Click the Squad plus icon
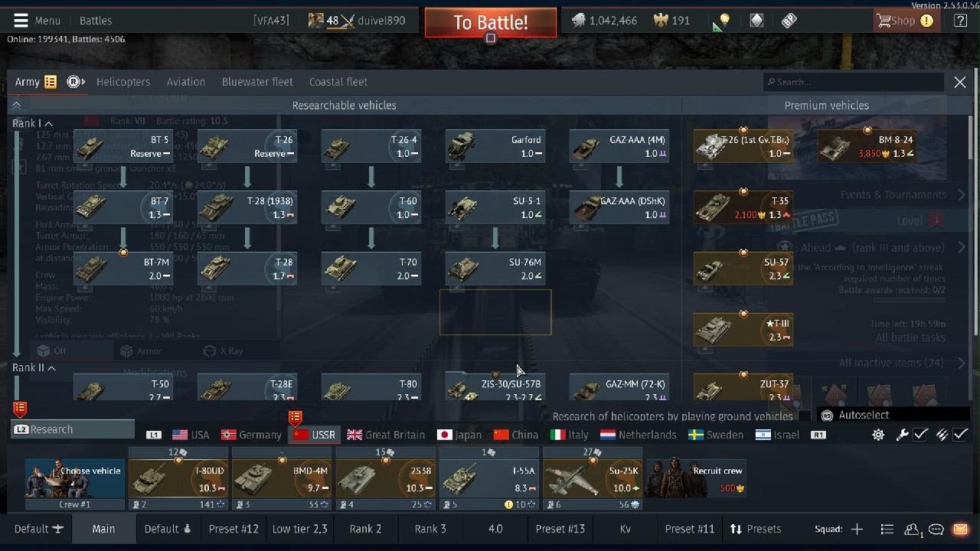The width and height of the screenshot is (980, 551). click(857, 529)
